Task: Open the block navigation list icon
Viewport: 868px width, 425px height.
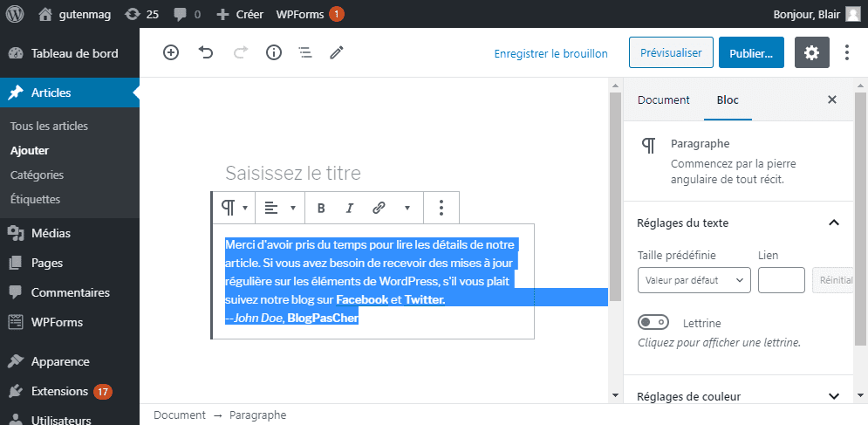Action: tap(305, 52)
